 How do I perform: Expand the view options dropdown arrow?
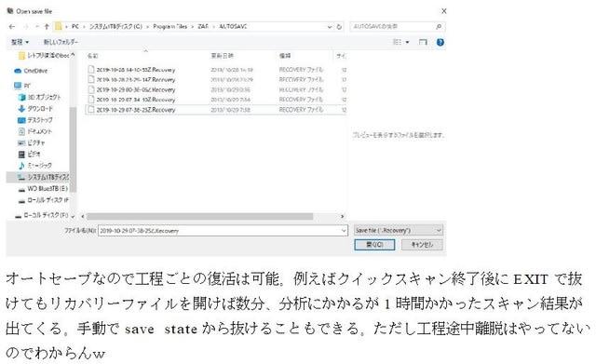[x=408, y=42]
